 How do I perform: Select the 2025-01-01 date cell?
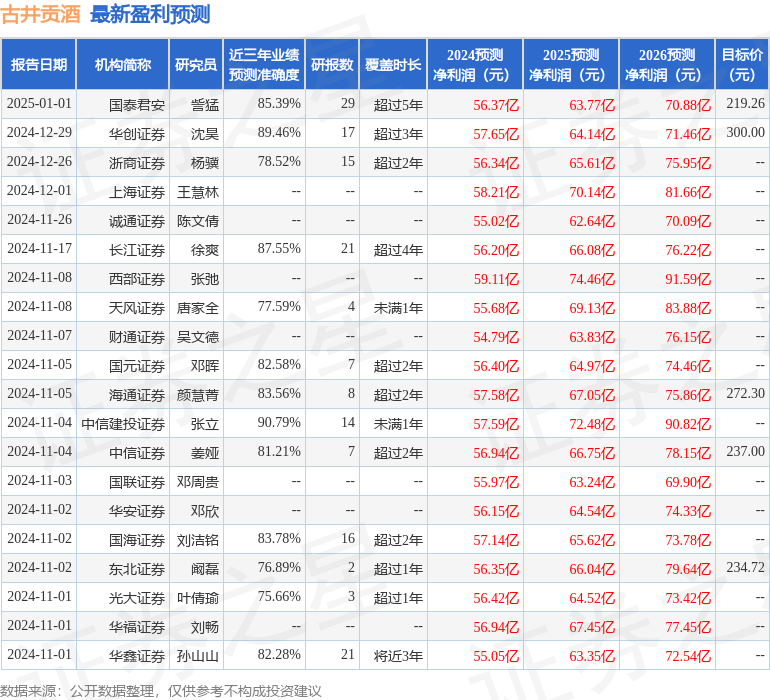tap(39, 104)
